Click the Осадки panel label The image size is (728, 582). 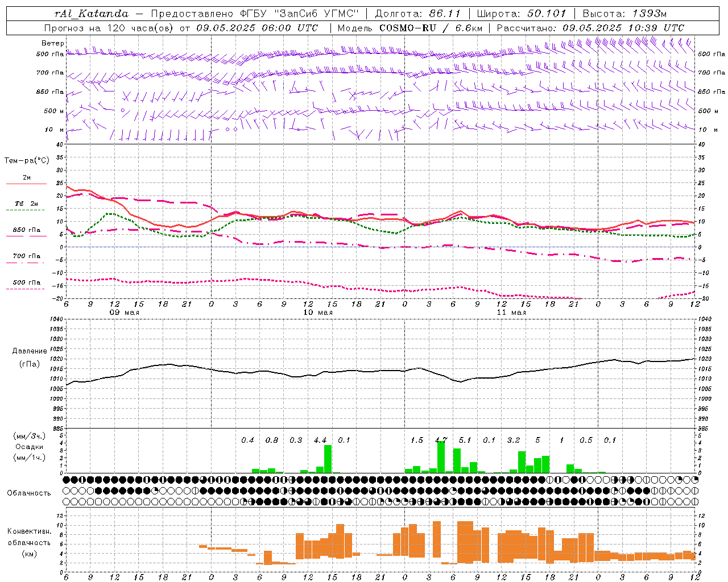tap(30, 447)
